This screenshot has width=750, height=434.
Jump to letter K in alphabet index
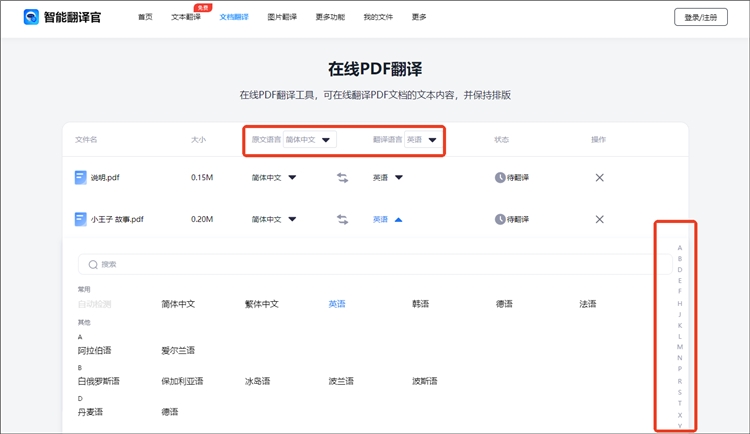(680, 325)
